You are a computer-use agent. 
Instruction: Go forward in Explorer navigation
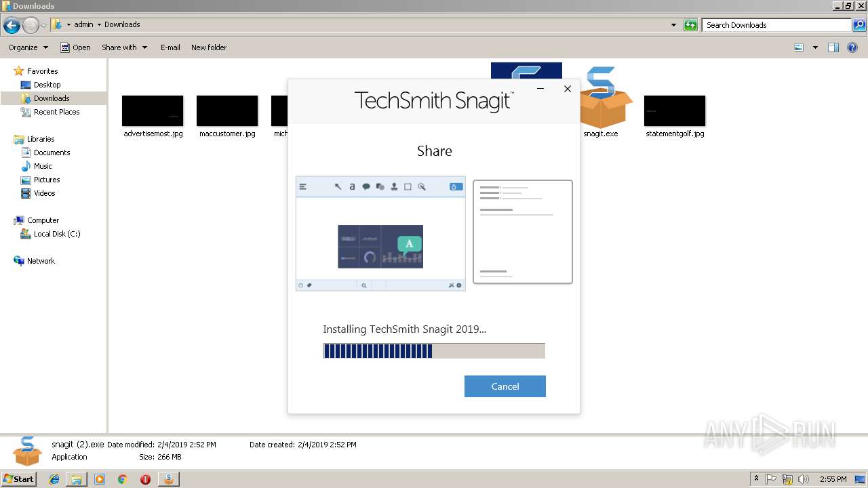31,26
